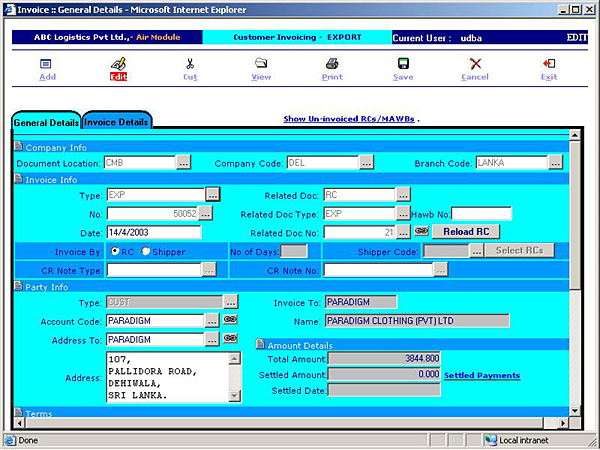Click Company Info section document icon
Viewport: 600px width, 450px height.
(18, 147)
